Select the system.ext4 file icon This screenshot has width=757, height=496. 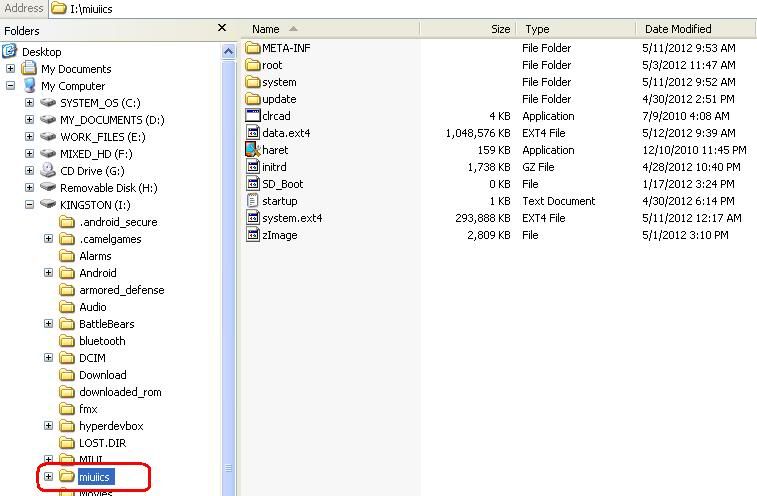pos(253,218)
